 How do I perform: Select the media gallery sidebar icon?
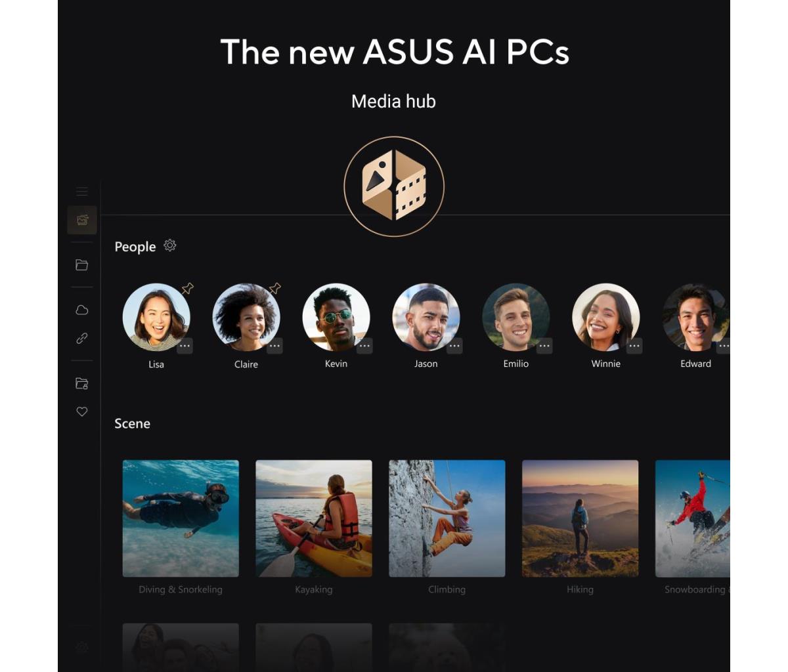click(x=82, y=220)
